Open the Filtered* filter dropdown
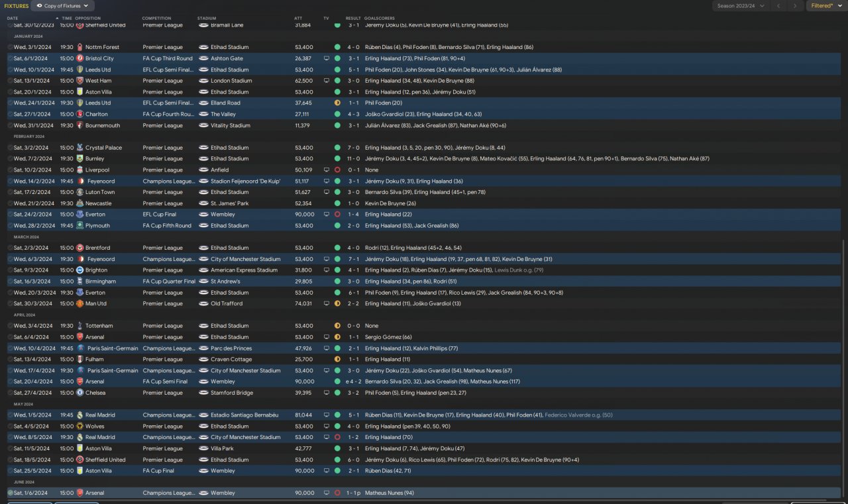This screenshot has width=848, height=504. (x=825, y=6)
